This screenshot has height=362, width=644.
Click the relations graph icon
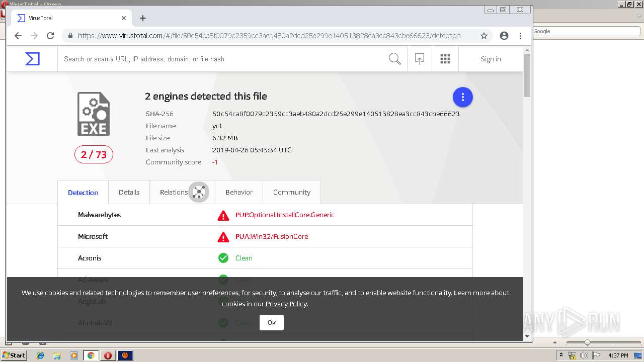(x=199, y=192)
